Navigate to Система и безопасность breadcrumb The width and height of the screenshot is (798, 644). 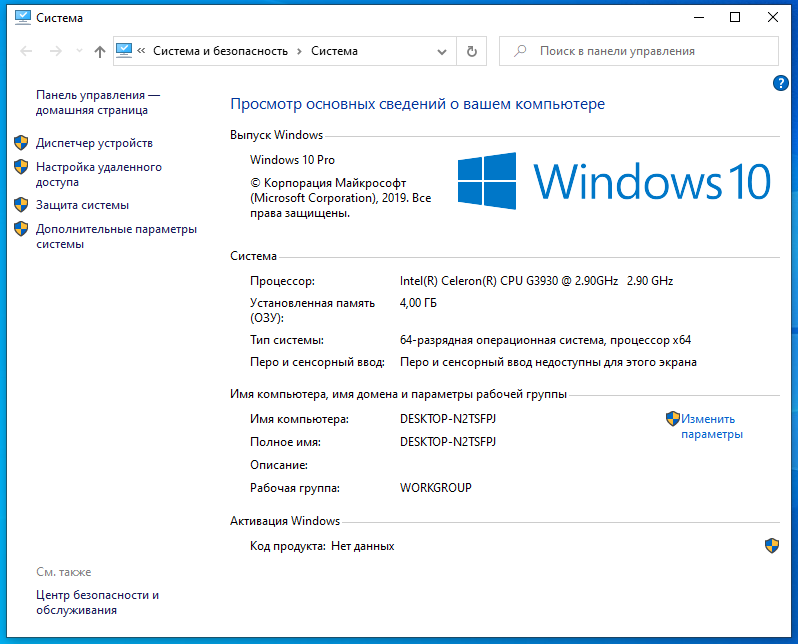pos(220,51)
